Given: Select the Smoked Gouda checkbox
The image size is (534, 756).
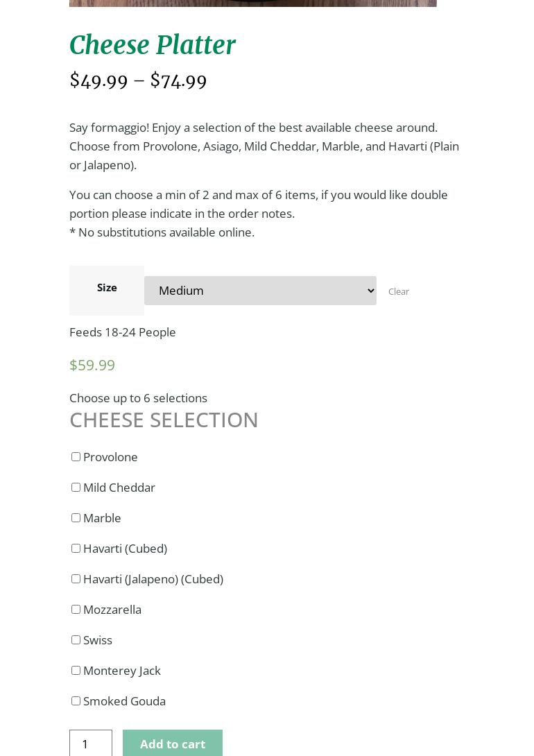Looking at the screenshot, I should point(76,701).
